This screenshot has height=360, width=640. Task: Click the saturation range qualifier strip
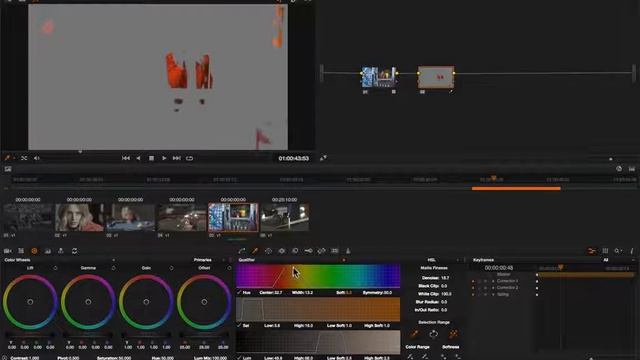coord(318,309)
